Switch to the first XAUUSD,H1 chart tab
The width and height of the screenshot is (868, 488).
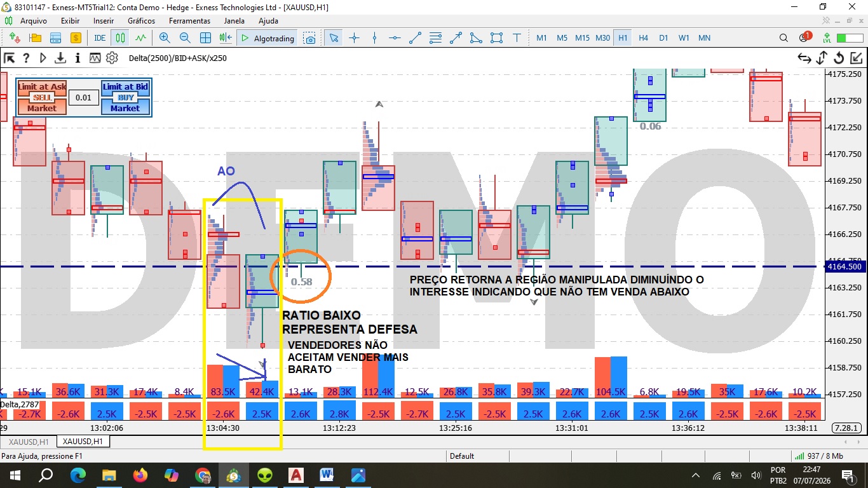(x=28, y=441)
